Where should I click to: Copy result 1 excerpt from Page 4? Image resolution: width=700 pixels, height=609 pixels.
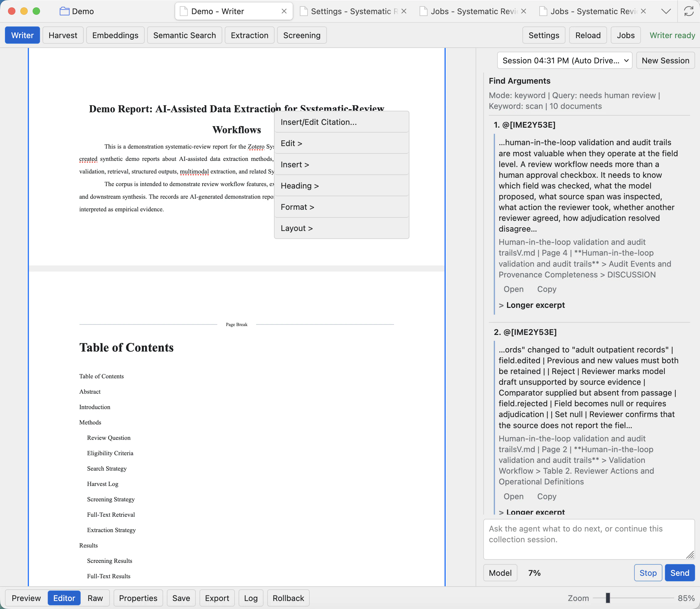[x=547, y=289]
